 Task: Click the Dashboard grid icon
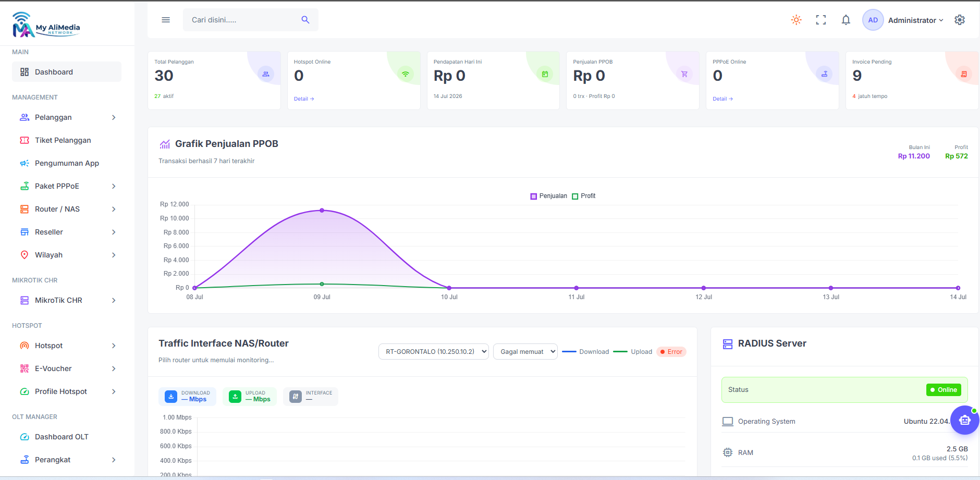(x=24, y=72)
